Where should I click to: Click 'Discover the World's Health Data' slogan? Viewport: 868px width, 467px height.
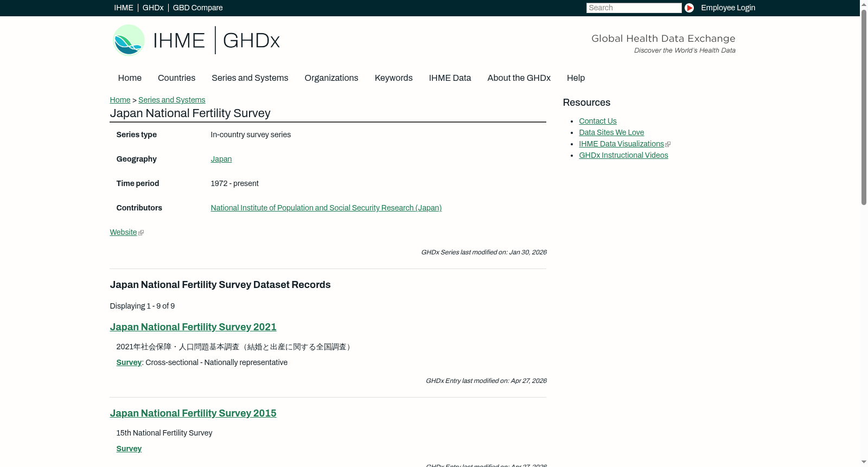pyautogui.click(x=685, y=50)
